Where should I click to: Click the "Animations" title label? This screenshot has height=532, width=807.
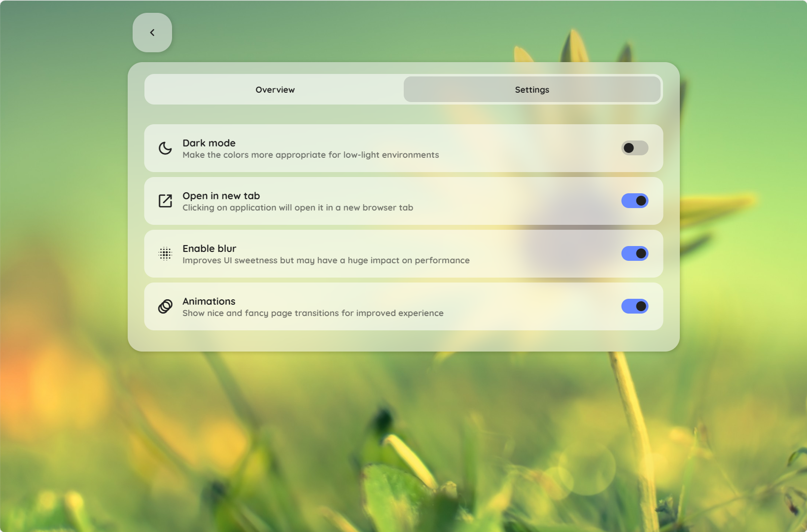click(x=209, y=301)
